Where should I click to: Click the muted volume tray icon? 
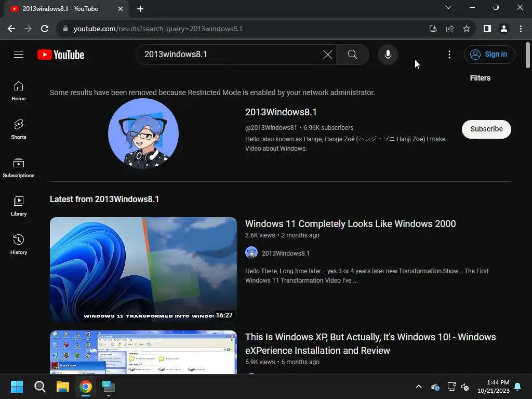(465, 387)
